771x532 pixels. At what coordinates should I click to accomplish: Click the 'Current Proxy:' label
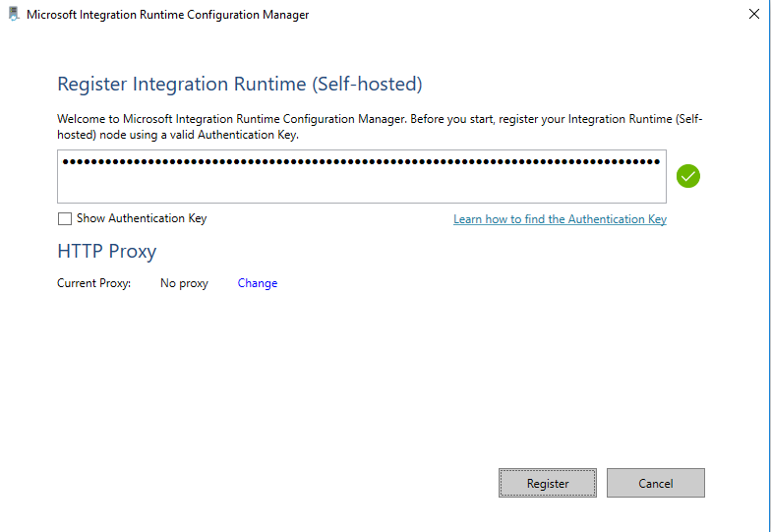(94, 283)
